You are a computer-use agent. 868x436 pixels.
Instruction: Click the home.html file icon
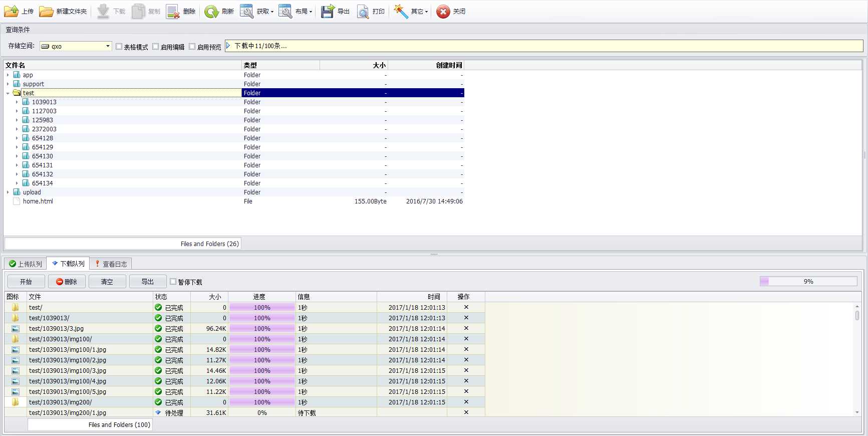(17, 201)
